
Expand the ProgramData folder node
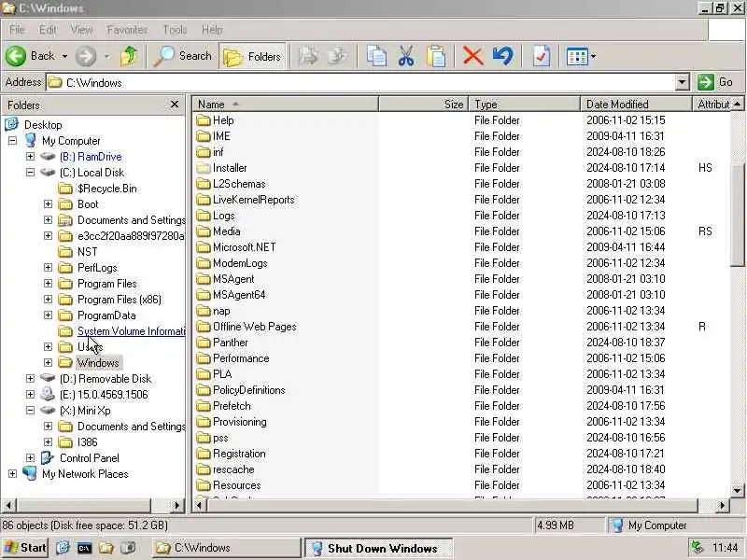tap(49, 315)
